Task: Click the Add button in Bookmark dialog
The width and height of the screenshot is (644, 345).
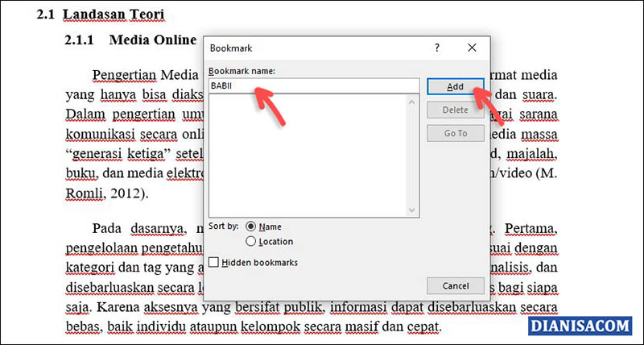Action: 455,87
